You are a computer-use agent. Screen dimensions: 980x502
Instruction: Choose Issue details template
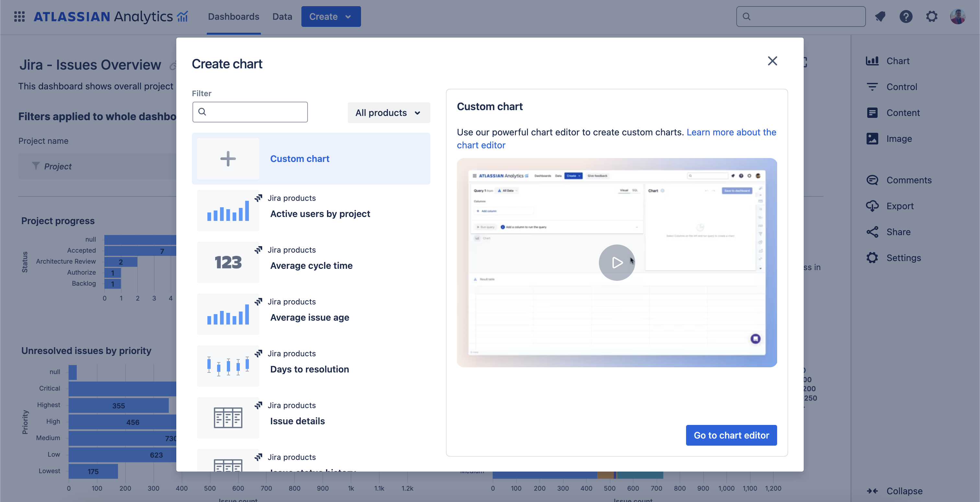[x=297, y=421]
